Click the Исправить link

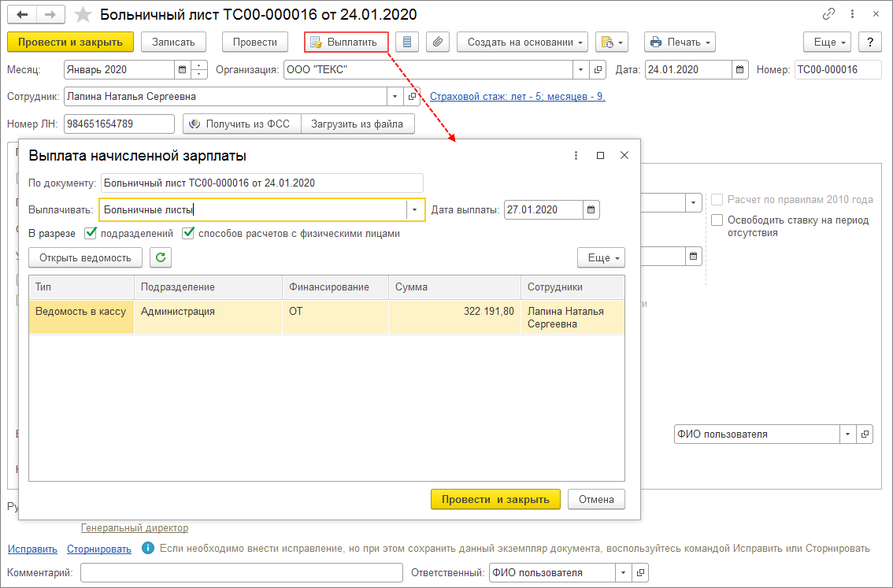pos(32,549)
